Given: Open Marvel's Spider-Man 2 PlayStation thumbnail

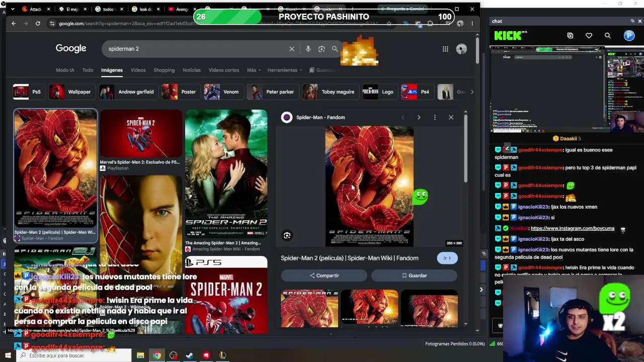Looking at the screenshot, I should 141,134.
